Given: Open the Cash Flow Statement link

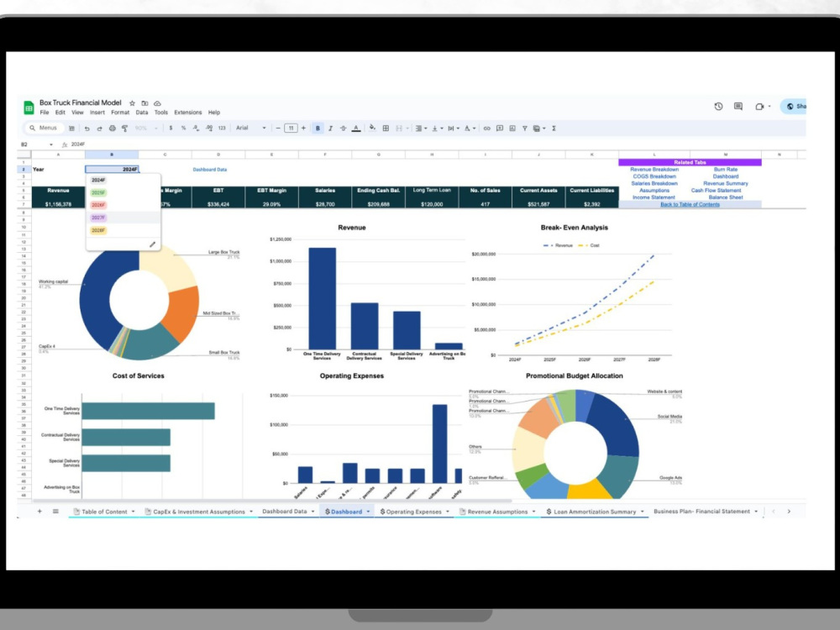Looking at the screenshot, I should coord(717,191).
